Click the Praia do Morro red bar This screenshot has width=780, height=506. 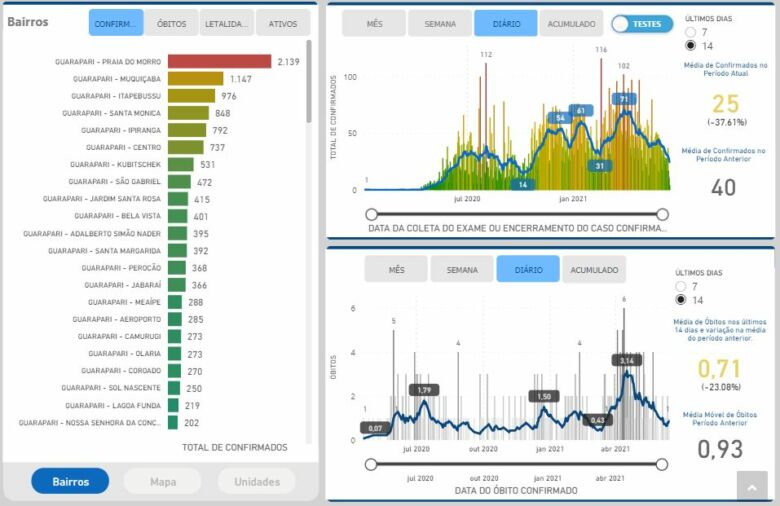click(x=219, y=62)
